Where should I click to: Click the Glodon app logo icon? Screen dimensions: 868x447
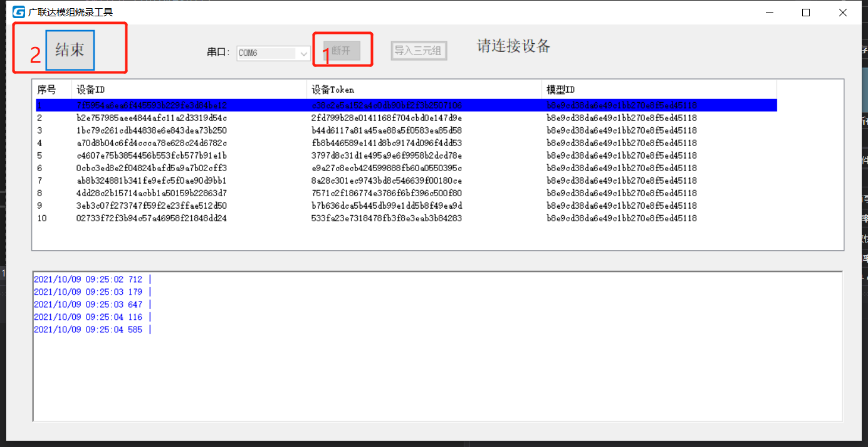click(19, 12)
